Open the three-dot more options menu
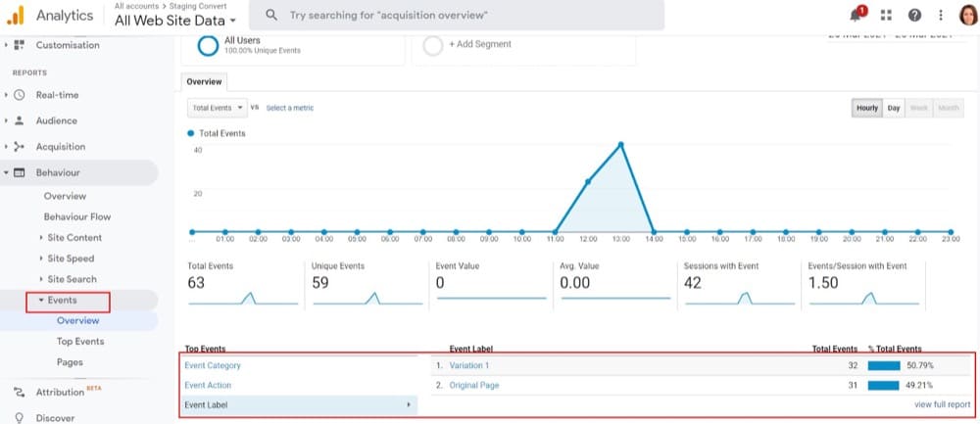The height and width of the screenshot is (424, 980). pyautogui.click(x=941, y=16)
